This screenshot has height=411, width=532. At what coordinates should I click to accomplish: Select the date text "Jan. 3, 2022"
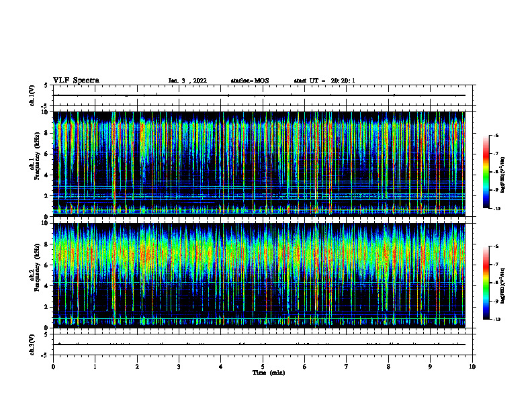coord(187,81)
